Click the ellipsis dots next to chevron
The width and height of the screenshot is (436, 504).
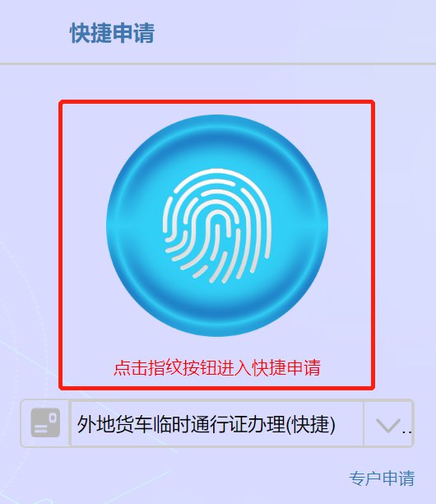(406, 432)
